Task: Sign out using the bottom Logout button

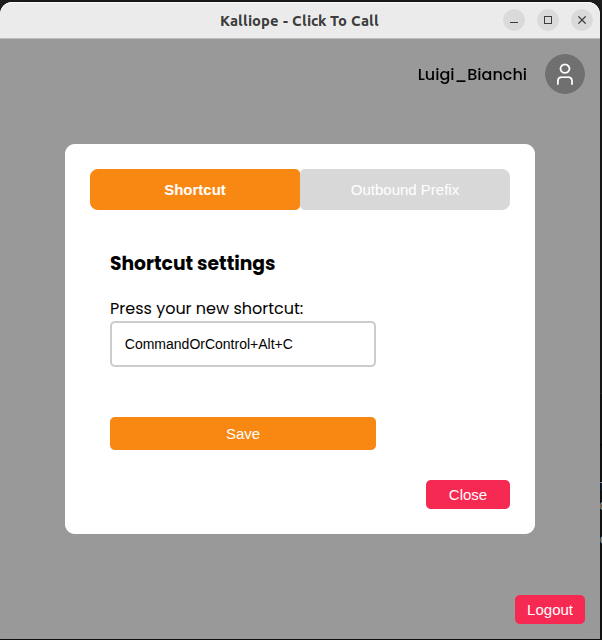Action: (550, 610)
